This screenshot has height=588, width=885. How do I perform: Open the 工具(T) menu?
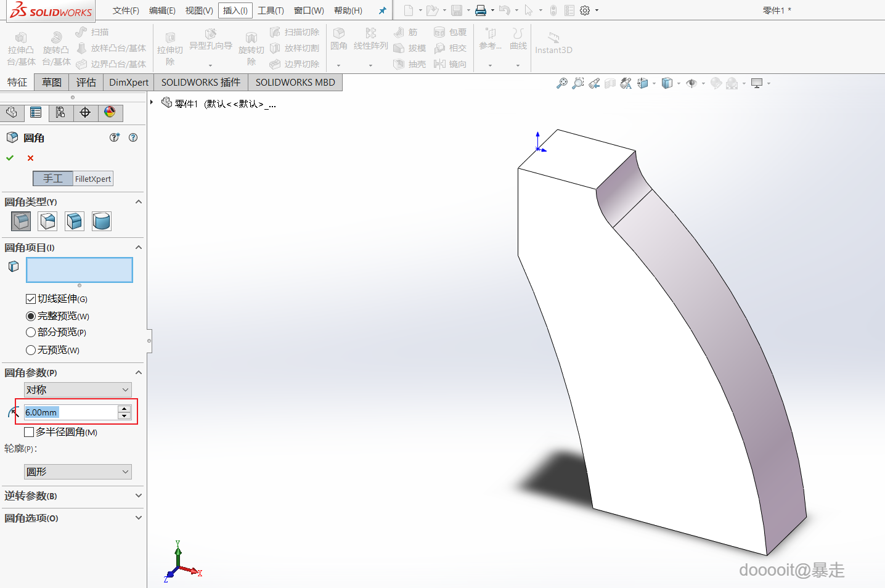click(271, 10)
